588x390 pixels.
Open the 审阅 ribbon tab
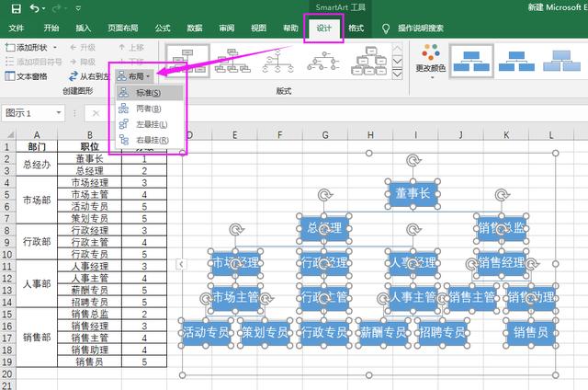point(227,29)
